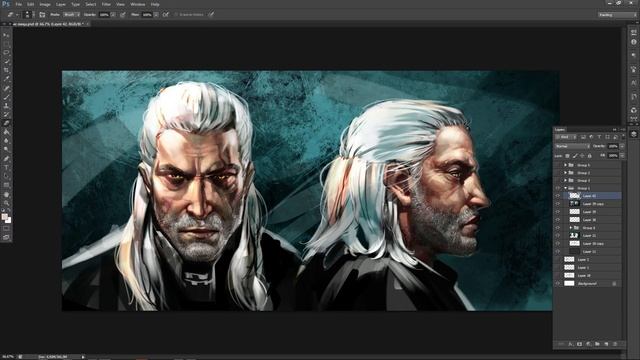Click the trash icon in Layers panel

click(615, 344)
